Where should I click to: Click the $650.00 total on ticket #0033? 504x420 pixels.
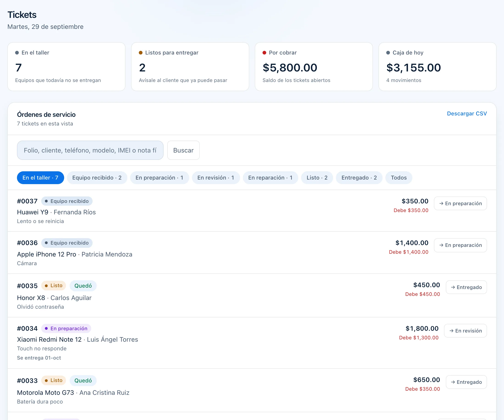pyautogui.click(x=427, y=380)
